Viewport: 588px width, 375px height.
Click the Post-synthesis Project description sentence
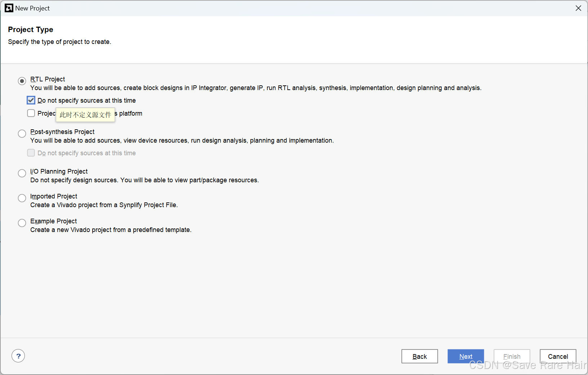(182, 140)
